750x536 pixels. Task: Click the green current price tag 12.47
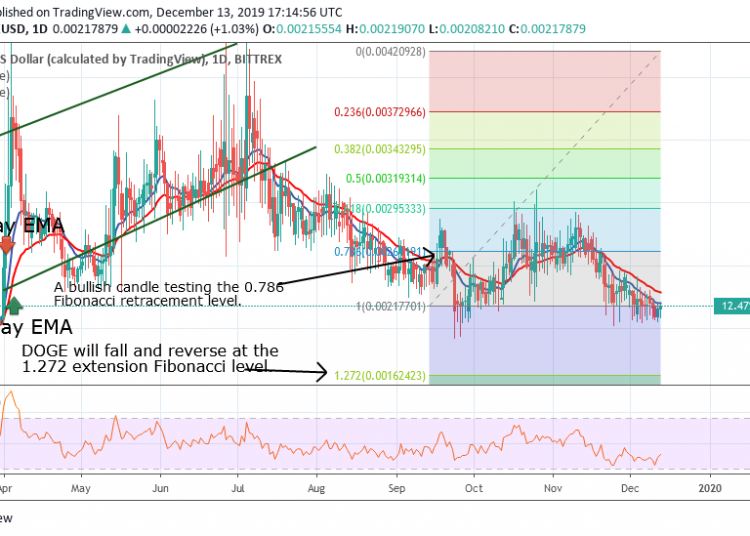[x=731, y=306]
